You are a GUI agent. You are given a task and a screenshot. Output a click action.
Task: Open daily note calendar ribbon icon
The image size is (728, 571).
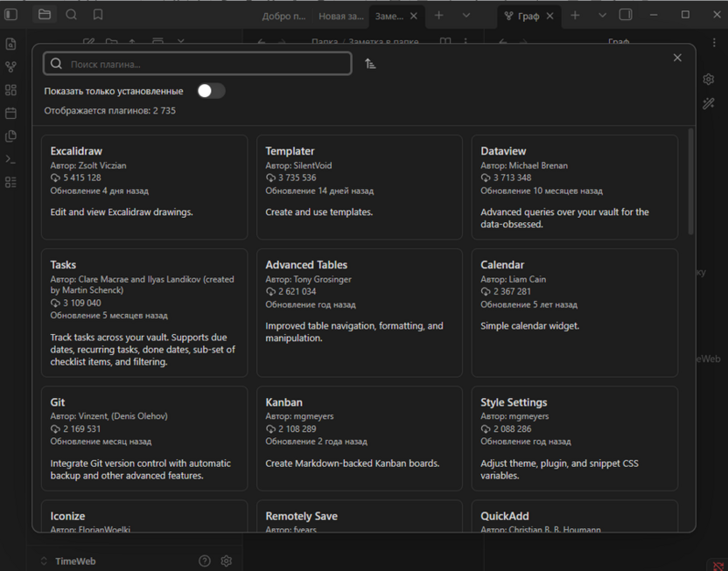pyautogui.click(x=10, y=113)
